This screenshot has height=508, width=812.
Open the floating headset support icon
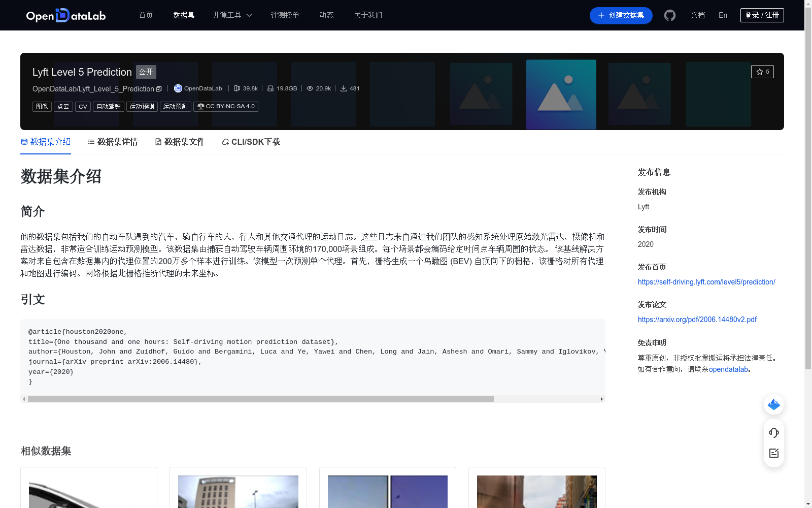tap(773, 433)
